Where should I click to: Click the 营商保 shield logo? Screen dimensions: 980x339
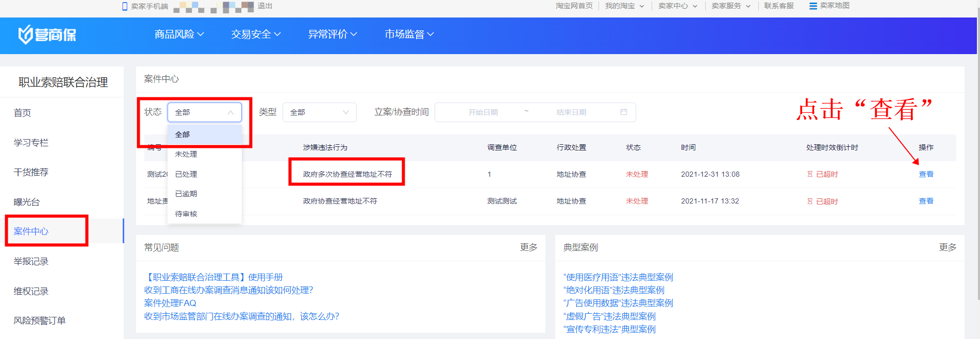[x=26, y=35]
